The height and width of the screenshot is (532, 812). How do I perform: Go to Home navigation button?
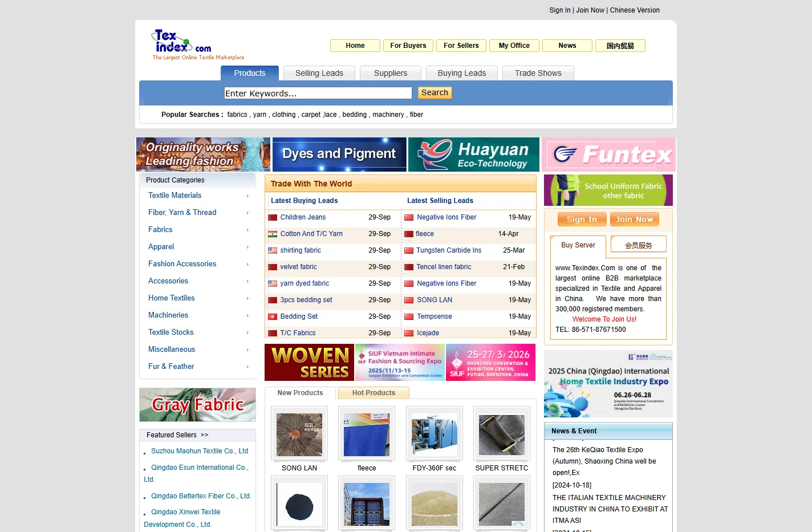355,46
